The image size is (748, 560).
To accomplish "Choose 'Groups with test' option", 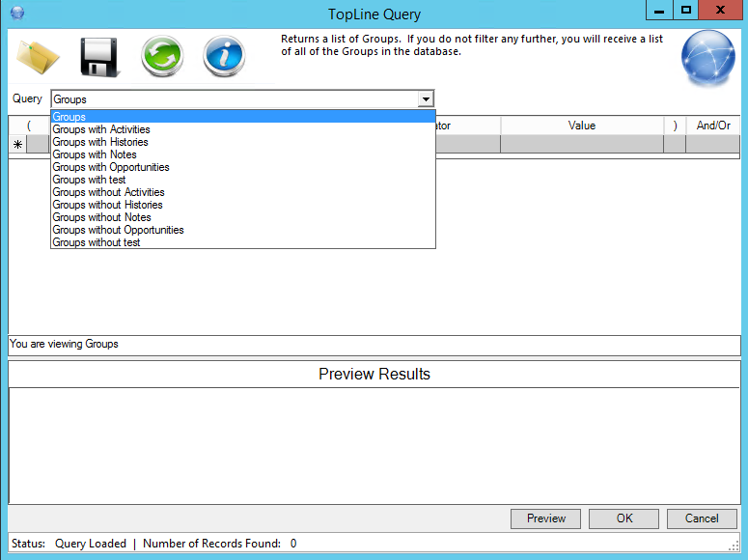I will pos(243,180).
